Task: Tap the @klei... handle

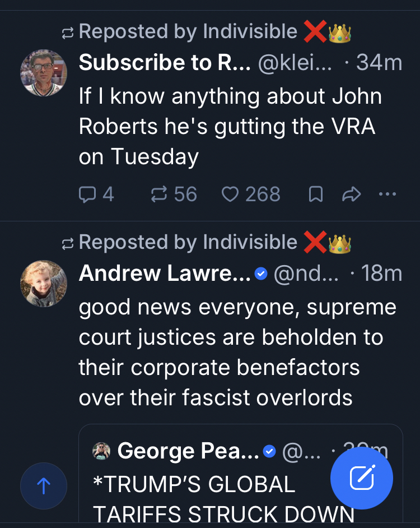Action: pos(295,63)
